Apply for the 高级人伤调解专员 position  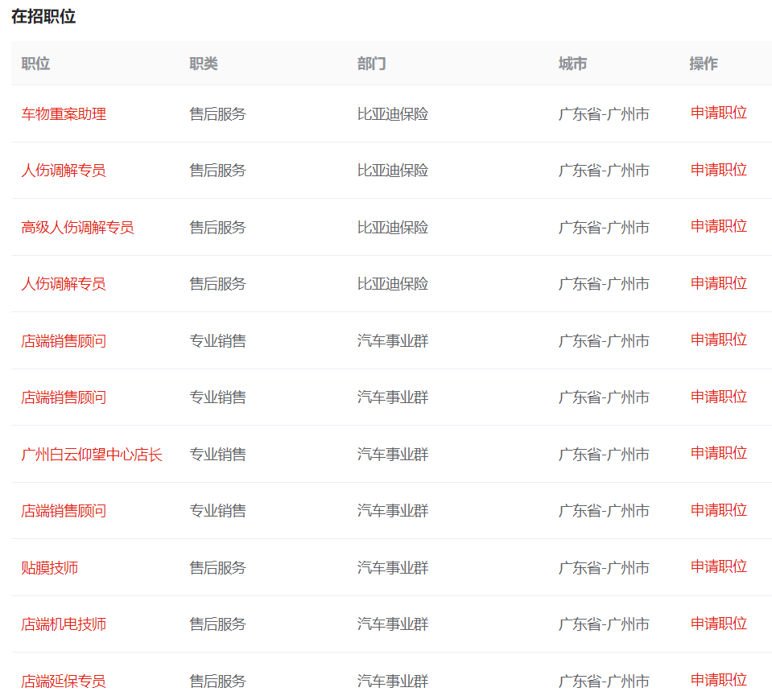pos(719,226)
